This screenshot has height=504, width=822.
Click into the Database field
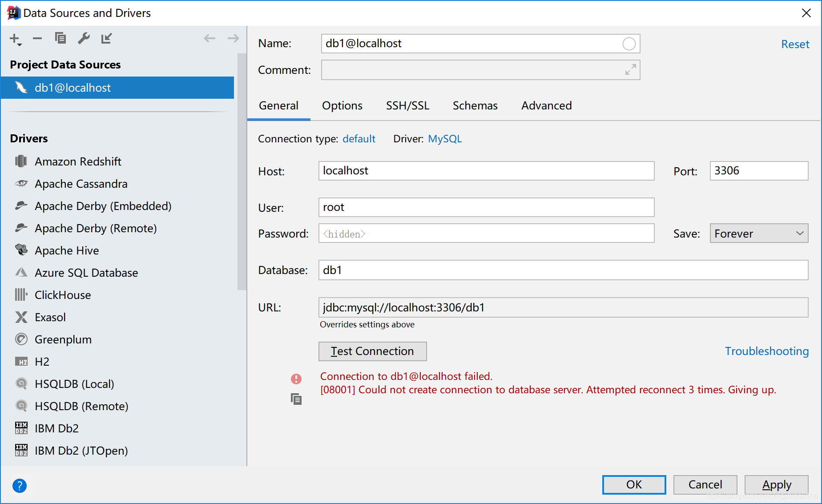[563, 270]
